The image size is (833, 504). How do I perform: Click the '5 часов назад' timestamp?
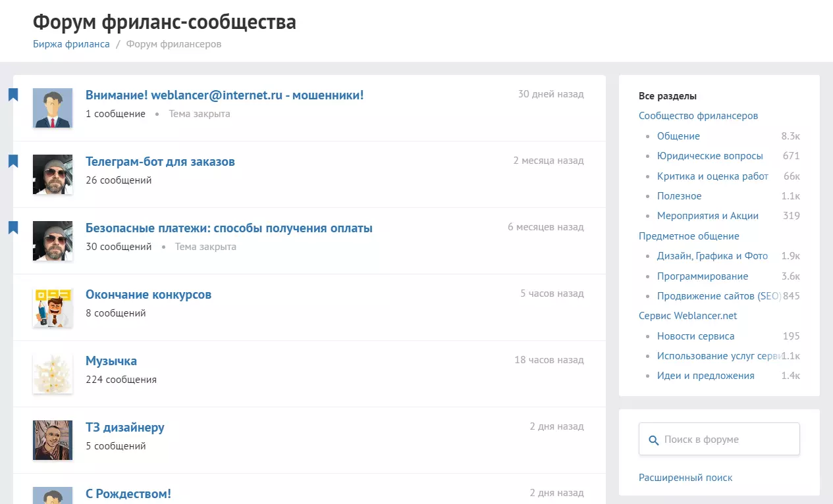coord(552,293)
